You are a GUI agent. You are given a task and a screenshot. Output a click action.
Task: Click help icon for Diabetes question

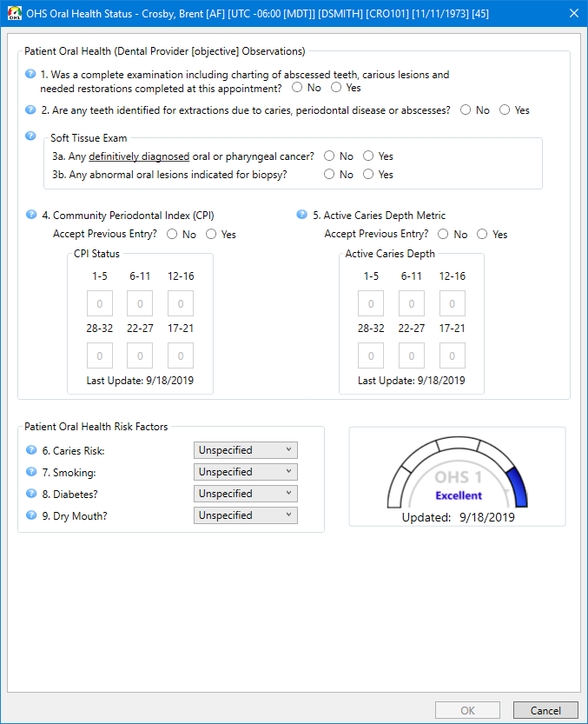pyautogui.click(x=31, y=494)
